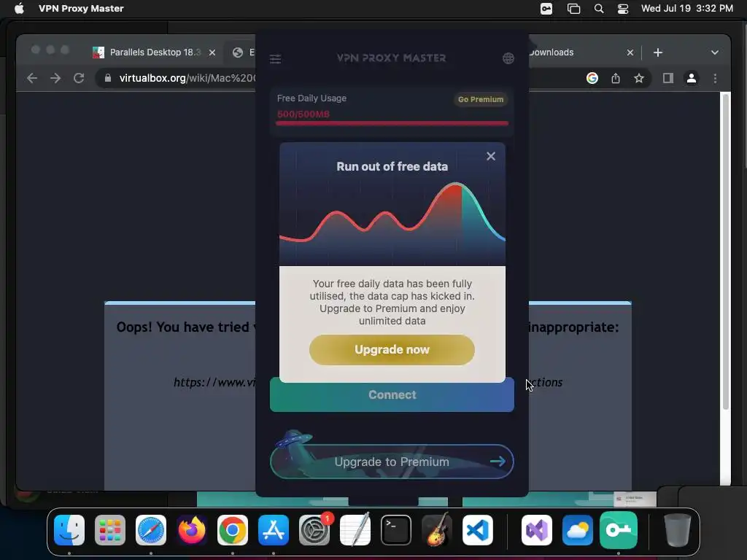Click the Chrome page vertical scrollbar
This screenshot has height=560, width=747.
coord(726,252)
